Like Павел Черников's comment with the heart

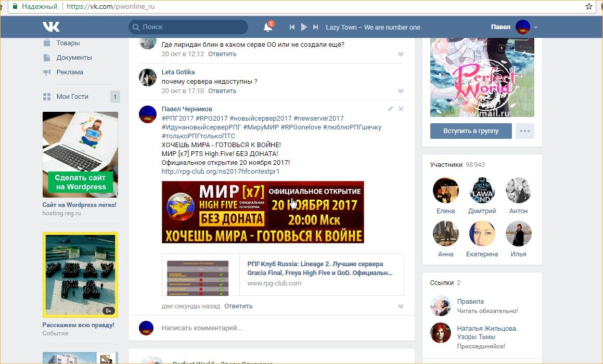(401, 307)
